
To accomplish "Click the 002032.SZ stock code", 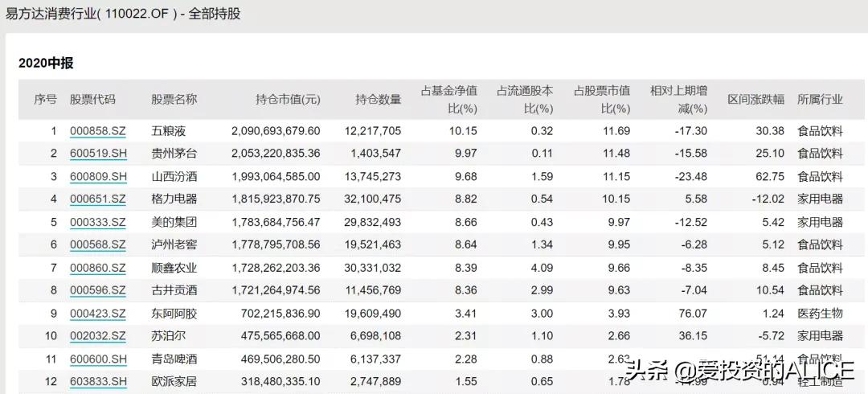I will pos(98,336).
